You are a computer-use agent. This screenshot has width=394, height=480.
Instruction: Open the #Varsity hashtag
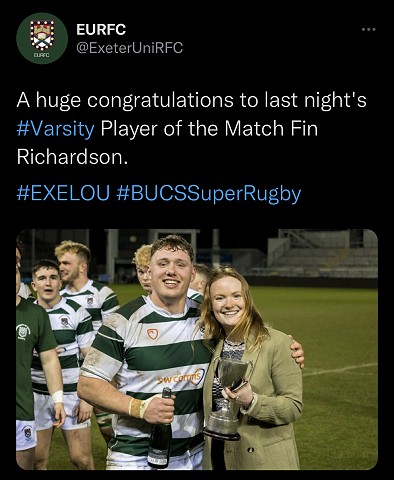(x=55, y=129)
